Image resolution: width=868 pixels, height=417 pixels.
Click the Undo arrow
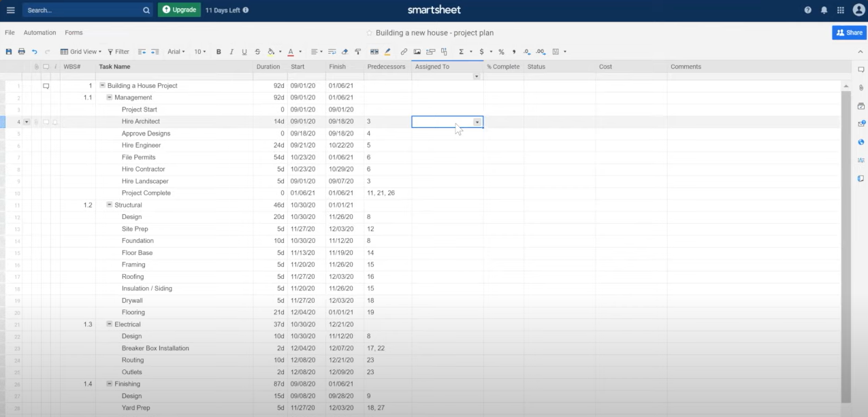[35, 52]
